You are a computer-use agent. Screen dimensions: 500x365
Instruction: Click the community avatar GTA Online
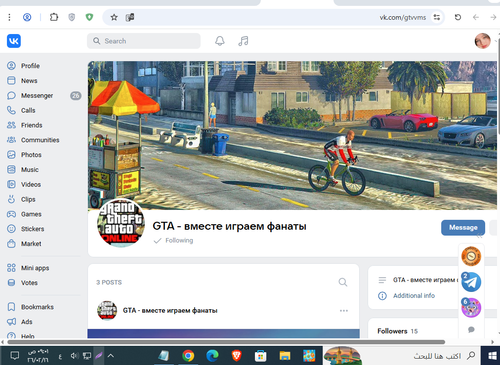(x=121, y=223)
